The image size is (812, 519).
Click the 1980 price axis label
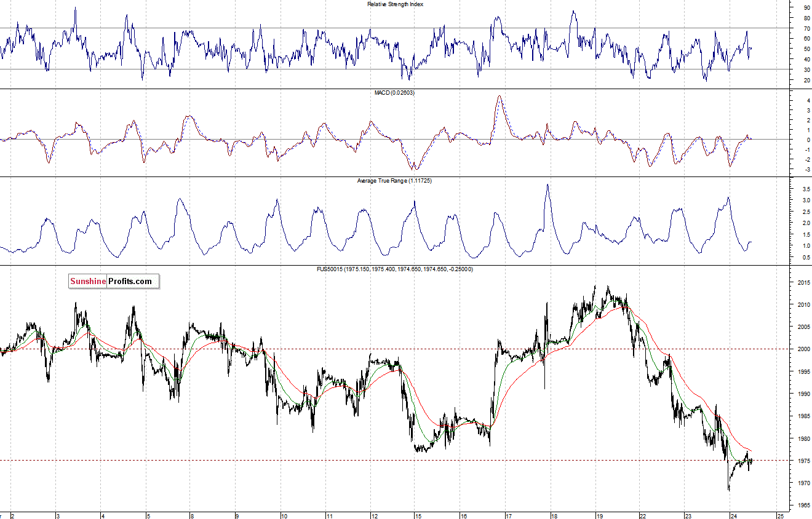[x=803, y=439]
